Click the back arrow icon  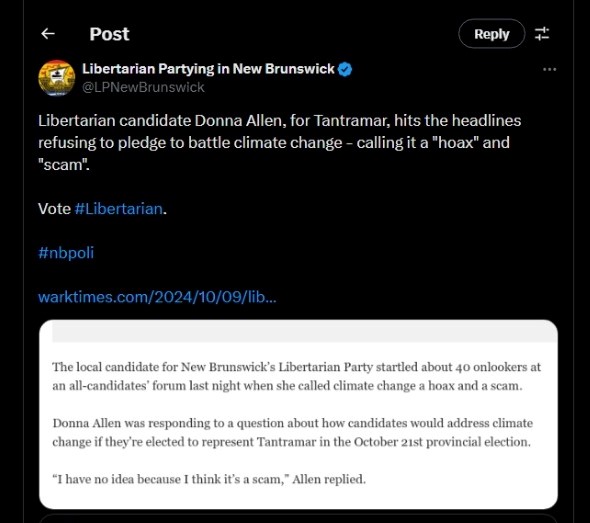click(x=48, y=34)
